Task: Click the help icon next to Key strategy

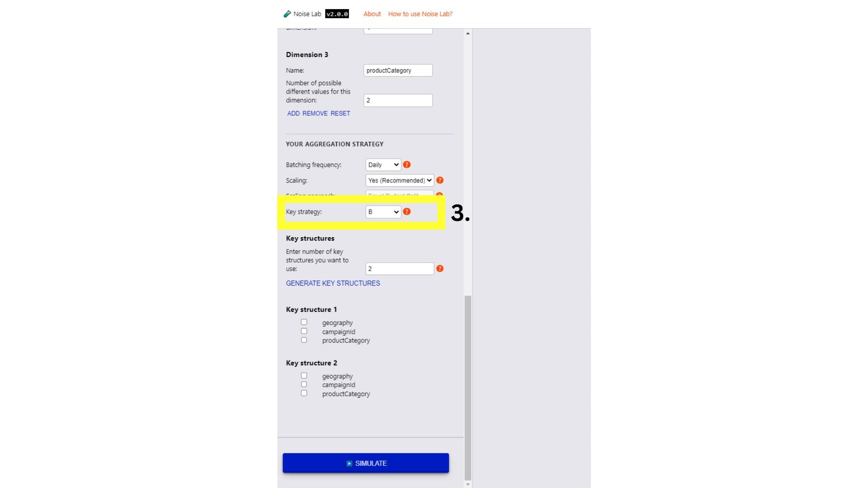Action: [x=407, y=211]
